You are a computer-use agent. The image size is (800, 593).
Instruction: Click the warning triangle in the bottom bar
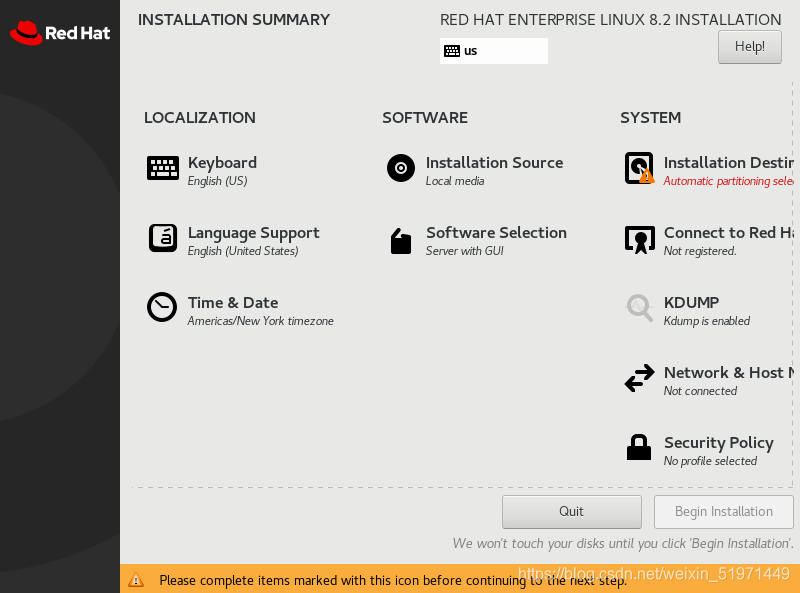136,580
